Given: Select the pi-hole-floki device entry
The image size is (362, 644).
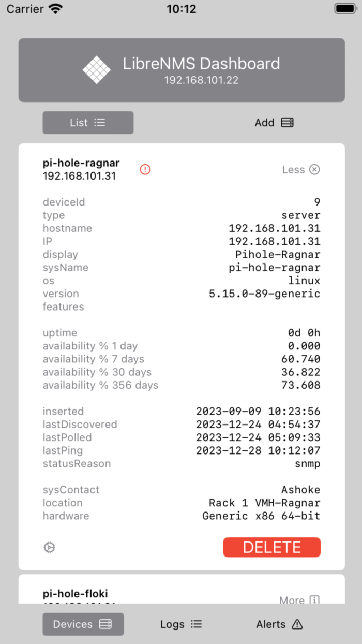Looking at the screenshot, I should click(x=75, y=594).
